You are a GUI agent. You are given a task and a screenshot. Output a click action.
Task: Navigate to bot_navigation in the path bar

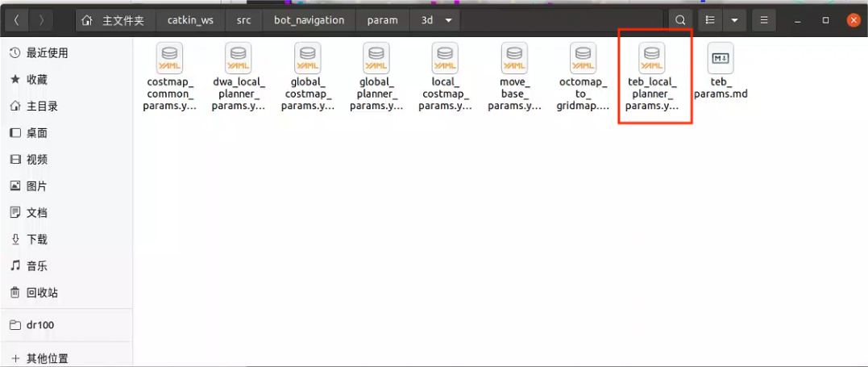(x=309, y=20)
